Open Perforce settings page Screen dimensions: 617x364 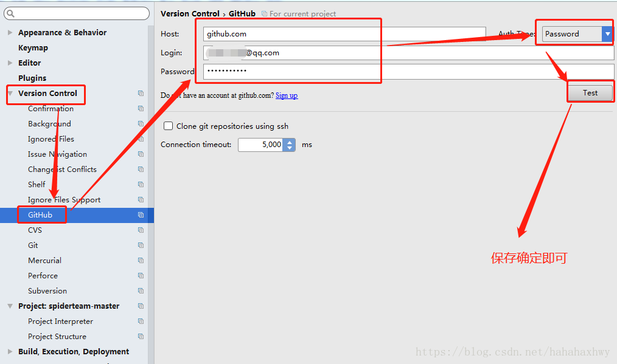click(x=43, y=275)
